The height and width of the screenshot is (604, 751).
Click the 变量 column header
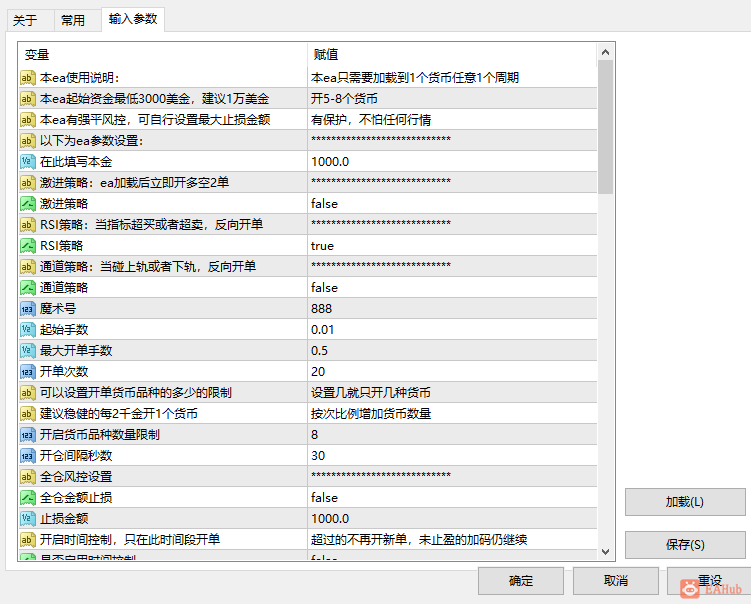click(163, 55)
